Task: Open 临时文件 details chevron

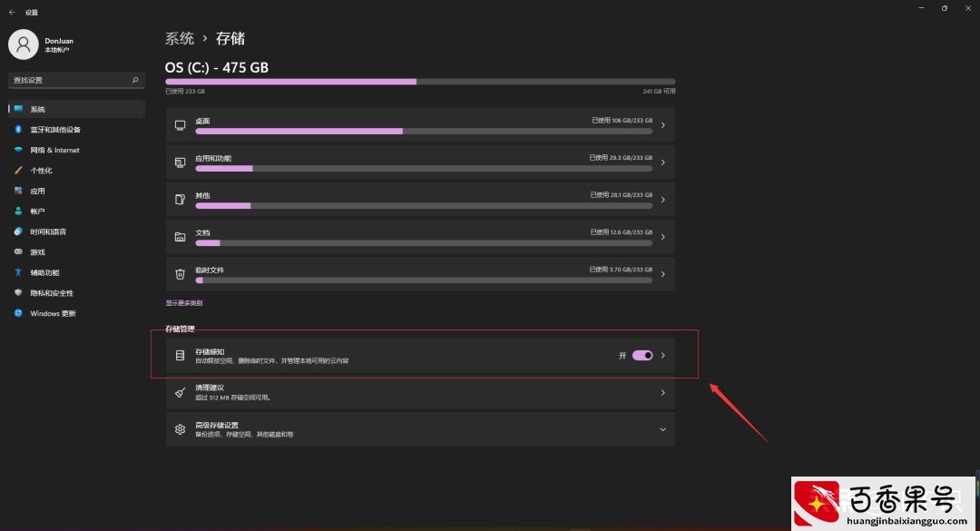Action: 663,274
